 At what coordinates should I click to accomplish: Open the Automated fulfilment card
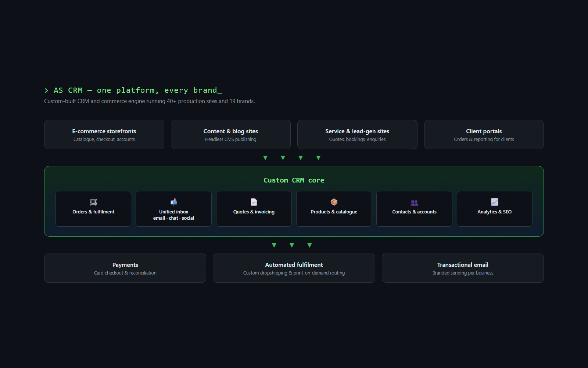[x=294, y=268]
